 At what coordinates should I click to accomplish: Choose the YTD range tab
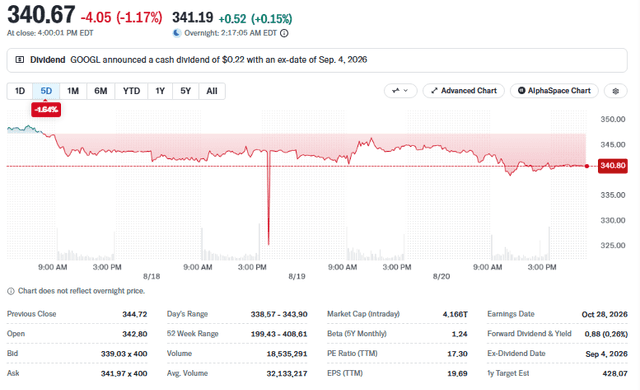131,91
